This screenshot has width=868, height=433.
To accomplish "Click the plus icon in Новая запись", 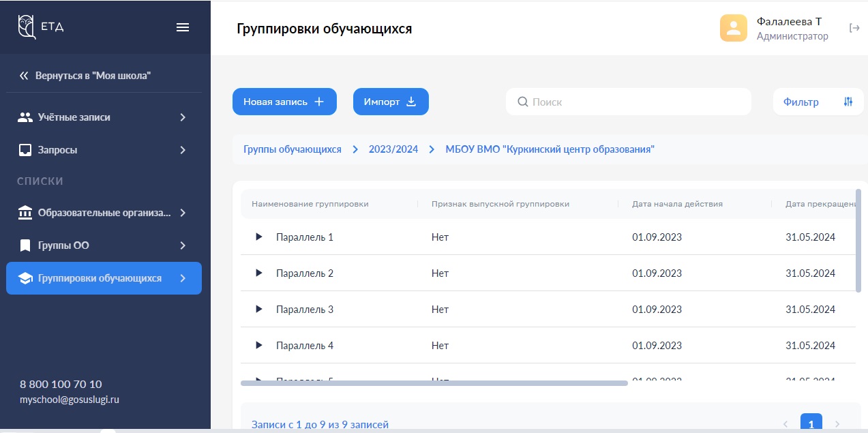I will [x=319, y=102].
